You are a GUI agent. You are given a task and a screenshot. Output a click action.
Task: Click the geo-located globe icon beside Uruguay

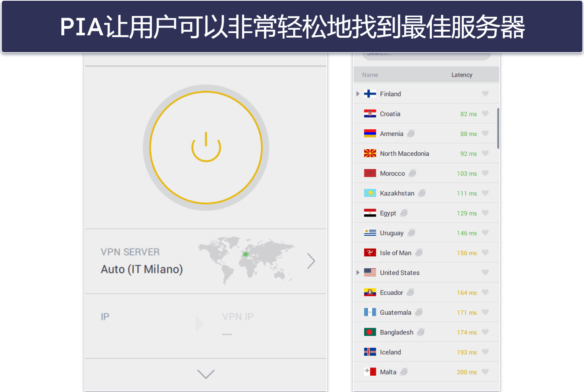click(x=411, y=233)
